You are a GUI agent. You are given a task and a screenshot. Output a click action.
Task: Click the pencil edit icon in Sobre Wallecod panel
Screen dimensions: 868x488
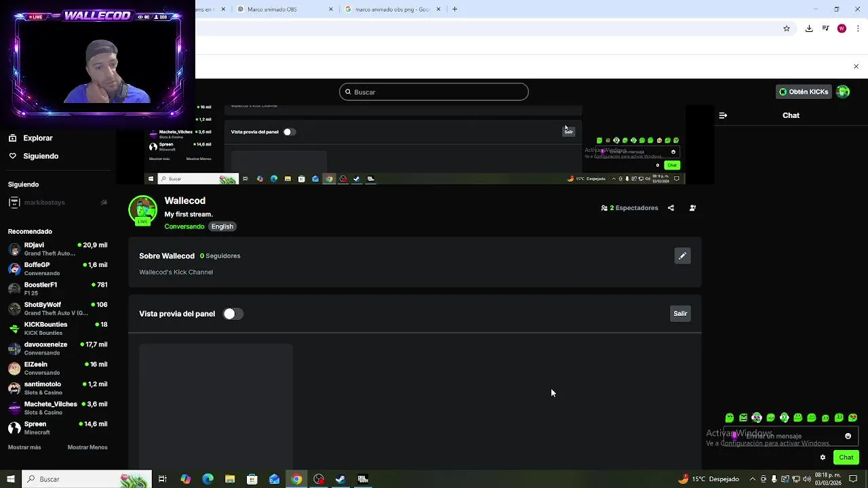[x=682, y=256]
